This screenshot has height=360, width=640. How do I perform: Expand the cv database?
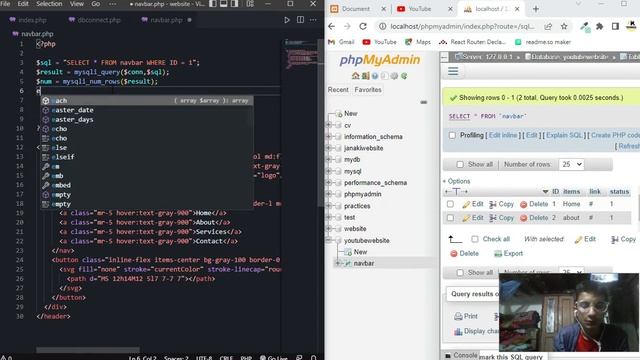pyautogui.click(x=329, y=125)
